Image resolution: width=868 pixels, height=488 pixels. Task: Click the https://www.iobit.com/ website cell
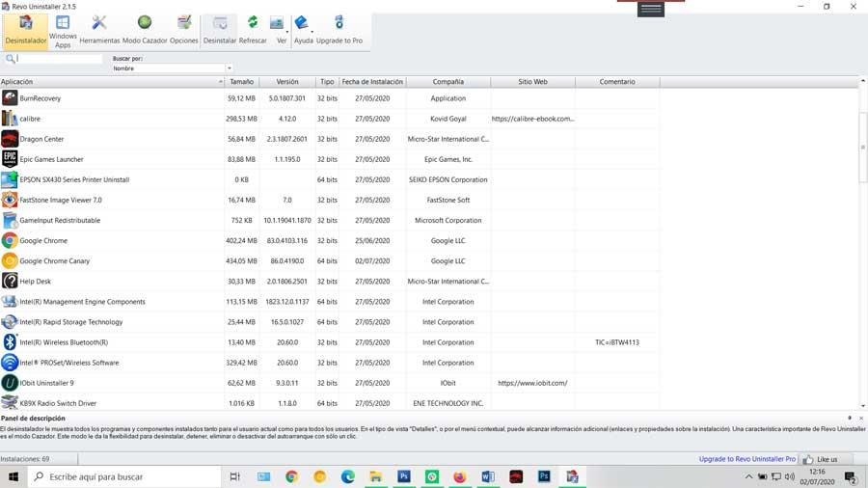532,383
